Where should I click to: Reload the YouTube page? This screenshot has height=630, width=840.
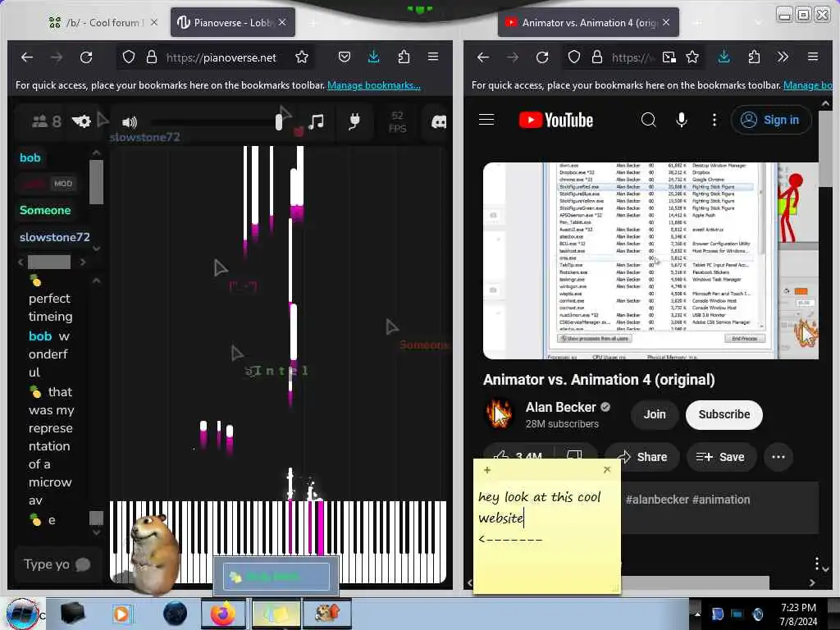542,57
